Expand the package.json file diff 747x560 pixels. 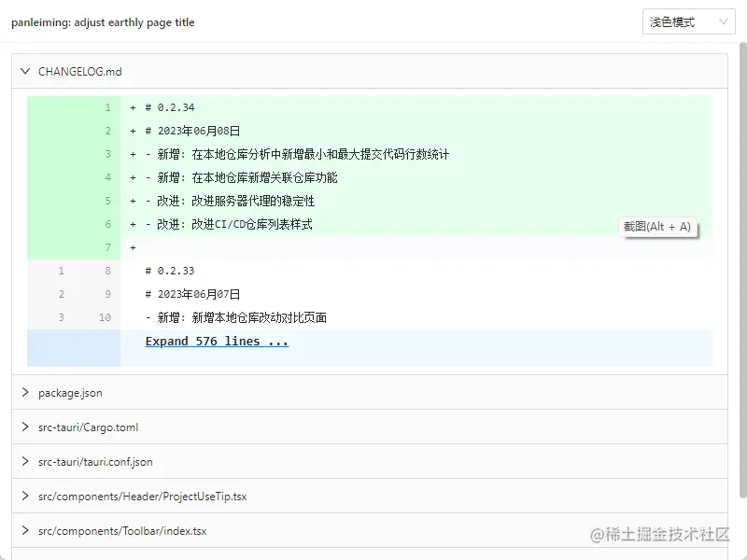(25, 392)
